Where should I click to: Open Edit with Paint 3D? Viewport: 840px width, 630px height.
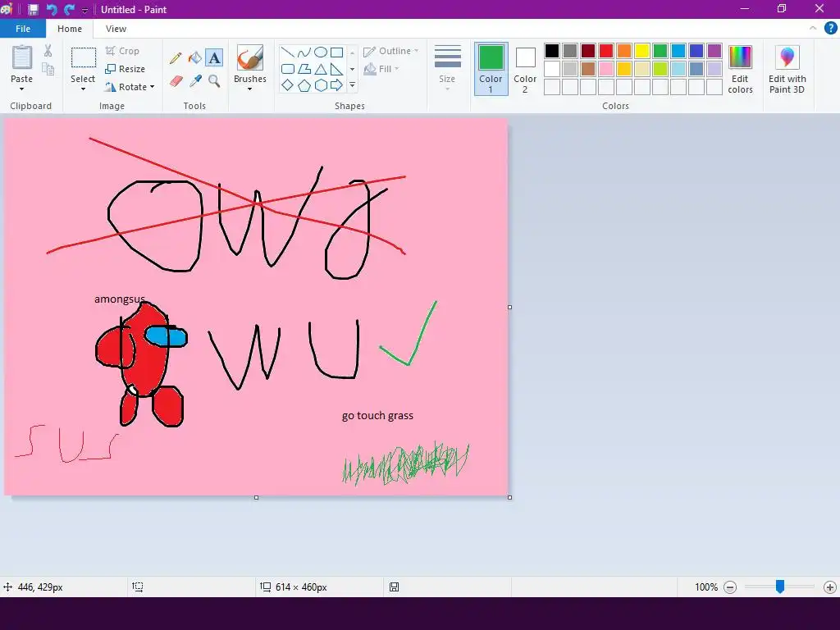coord(787,70)
